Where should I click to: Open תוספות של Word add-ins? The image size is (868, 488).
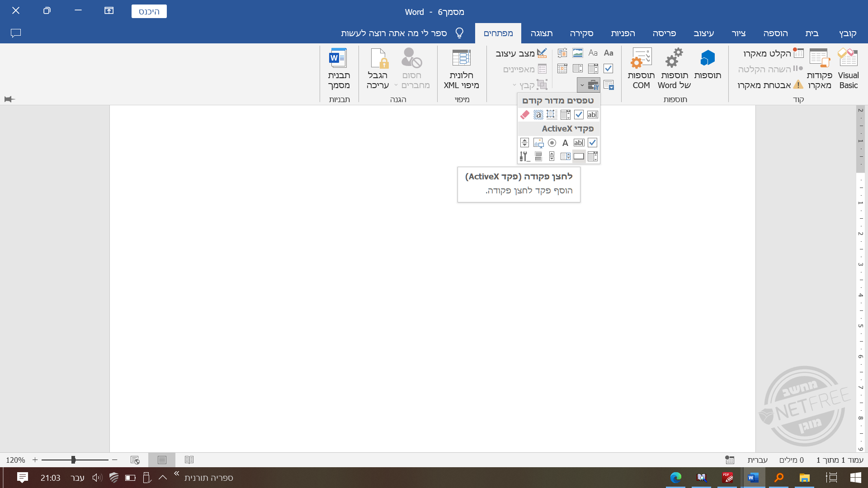(674, 69)
